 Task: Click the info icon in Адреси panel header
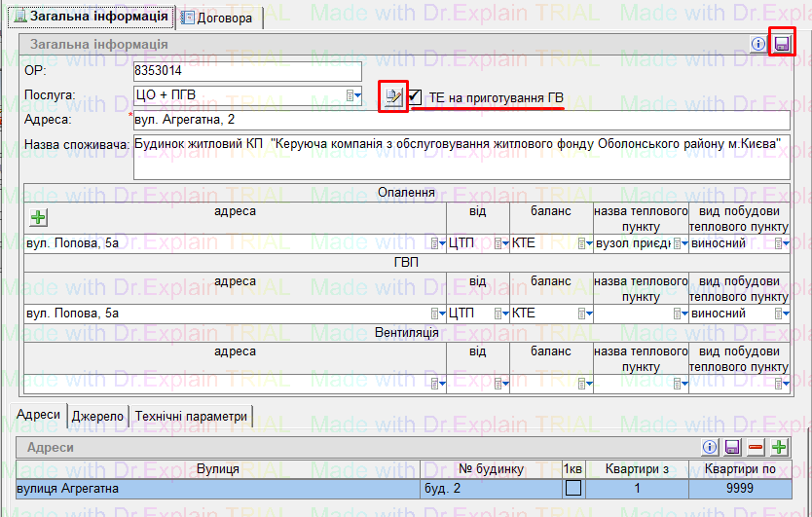(x=712, y=447)
